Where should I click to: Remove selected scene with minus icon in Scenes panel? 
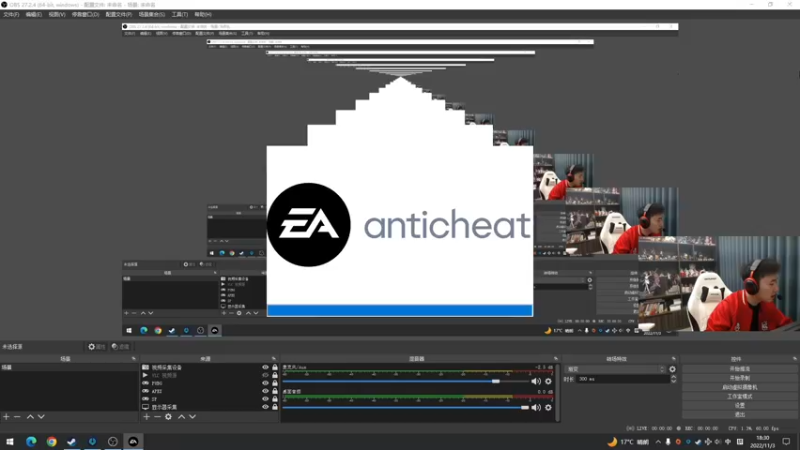click(17, 417)
